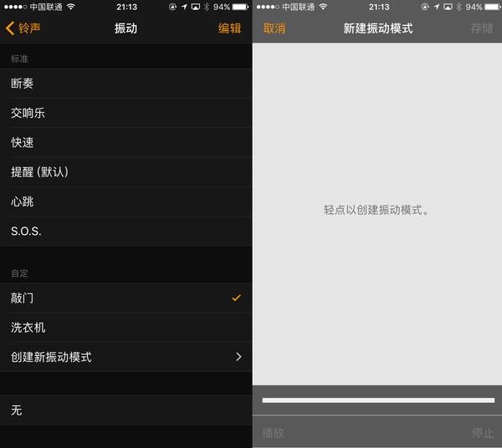
Task: Tap 中国联通 carrier label in right status bar
Action: pos(299,7)
